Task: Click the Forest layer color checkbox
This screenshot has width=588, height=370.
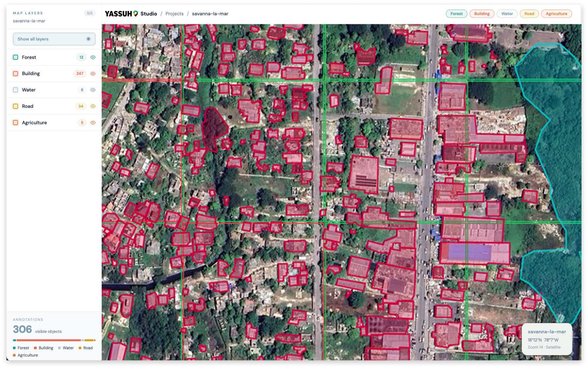Action: point(15,57)
